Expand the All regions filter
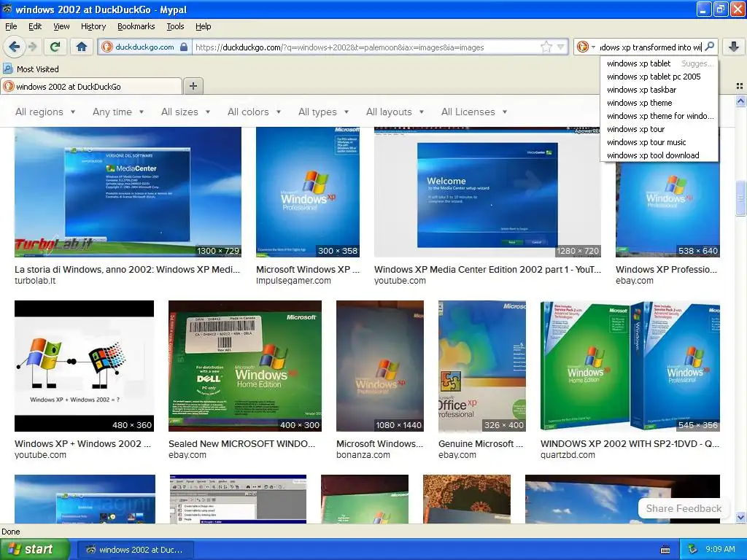The image size is (747, 560). (45, 112)
